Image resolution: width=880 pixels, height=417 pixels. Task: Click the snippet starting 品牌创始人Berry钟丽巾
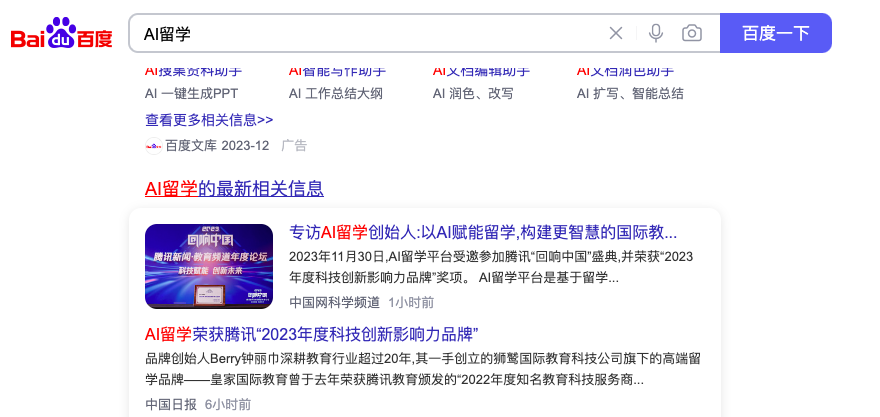(423, 369)
